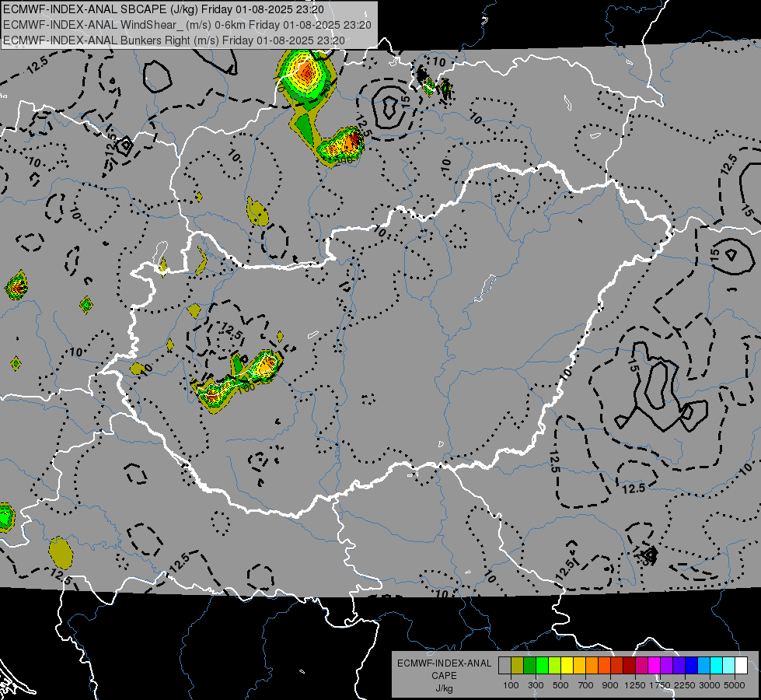The height and width of the screenshot is (700, 761).
Task: Choose the magenta legend swatch
Action: 655,666
